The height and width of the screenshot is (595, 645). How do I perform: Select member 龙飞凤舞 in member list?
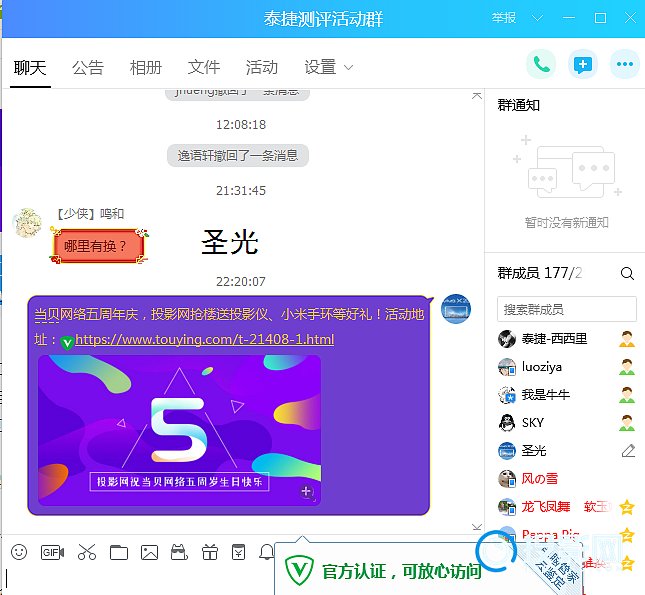[x=567, y=507]
